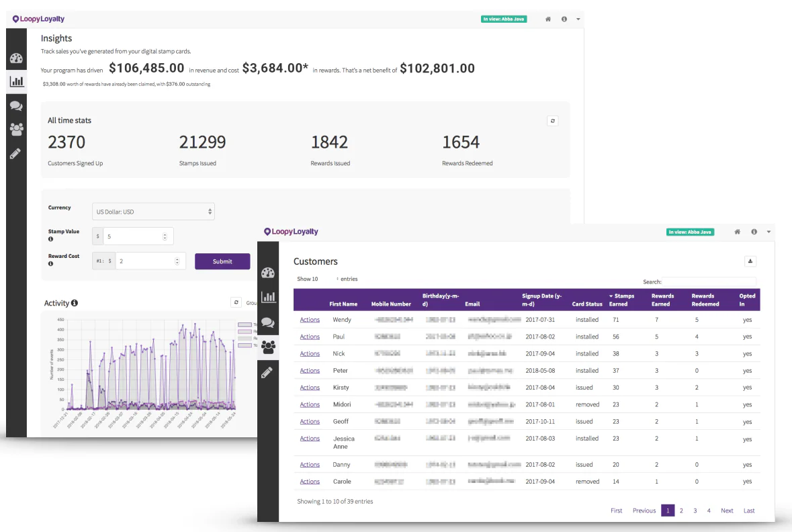Screen dimensions: 792x532
Task: Open customers group icon in Insights sidebar
Action: click(16, 130)
